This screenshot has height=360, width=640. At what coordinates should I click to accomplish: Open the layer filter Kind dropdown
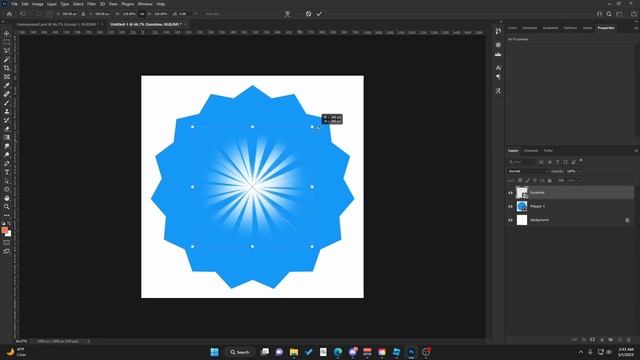522,162
